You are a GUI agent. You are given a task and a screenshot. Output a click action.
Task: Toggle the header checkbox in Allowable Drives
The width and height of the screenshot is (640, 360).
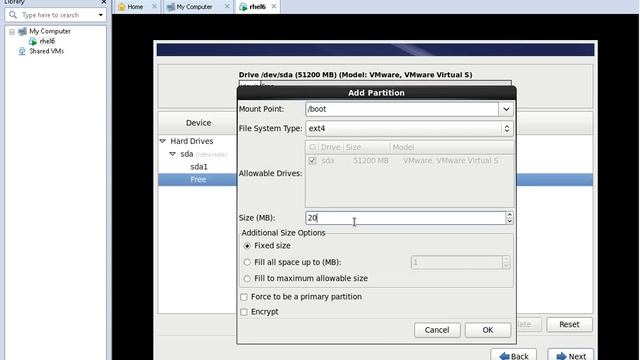click(x=313, y=147)
